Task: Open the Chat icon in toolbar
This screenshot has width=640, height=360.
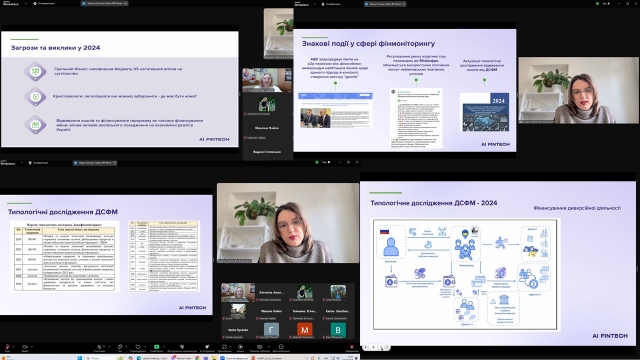Action: pyautogui.click(x=120, y=347)
